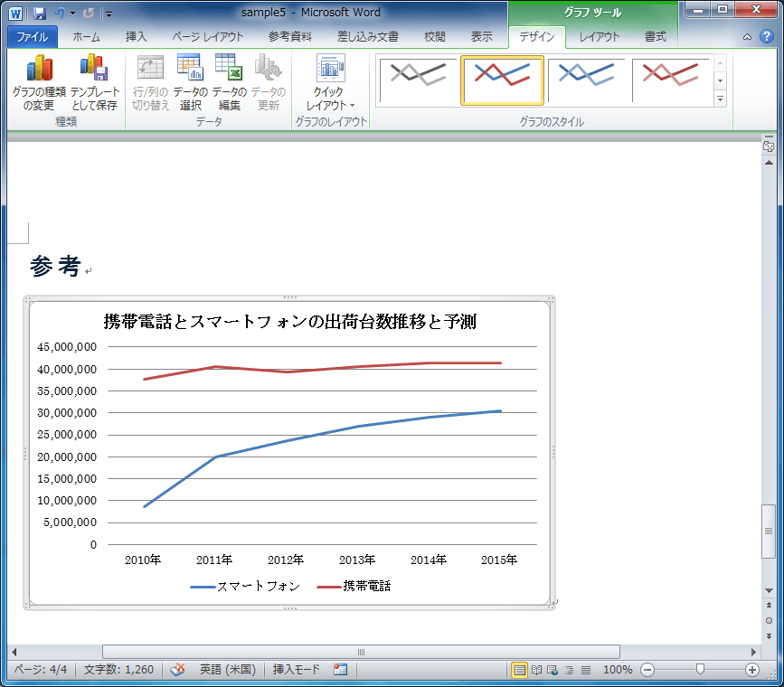Click the Word application icon in title bar
The width and height of the screenshot is (784, 687).
tap(15, 14)
